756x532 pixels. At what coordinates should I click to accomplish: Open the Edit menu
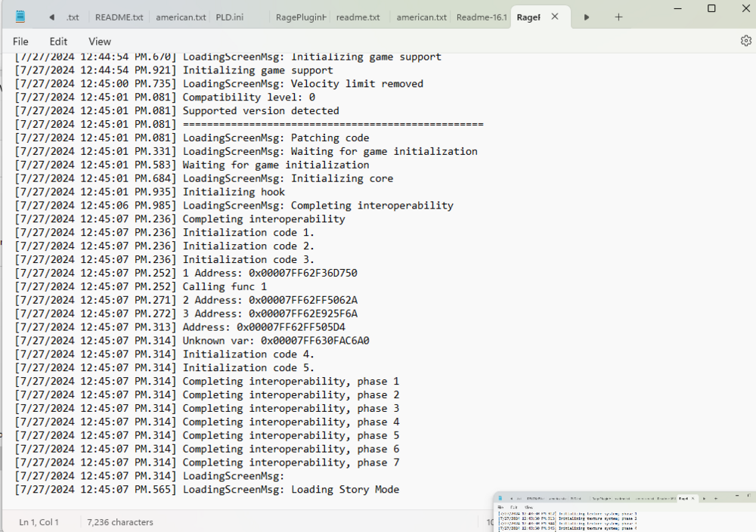coord(58,42)
